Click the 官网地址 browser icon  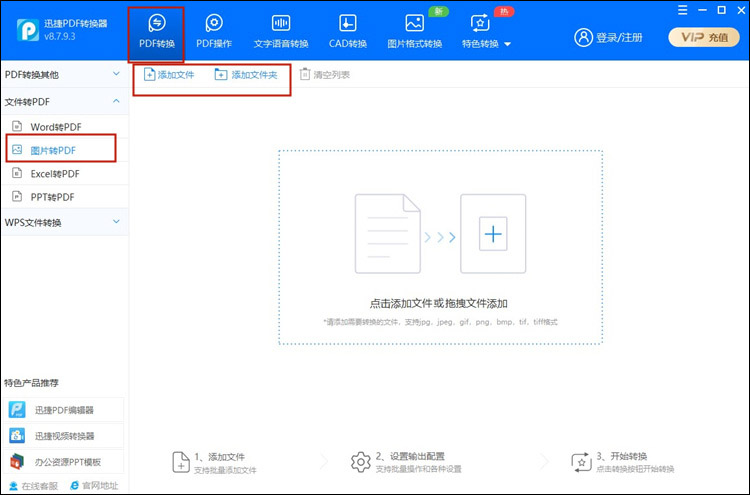(75, 486)
